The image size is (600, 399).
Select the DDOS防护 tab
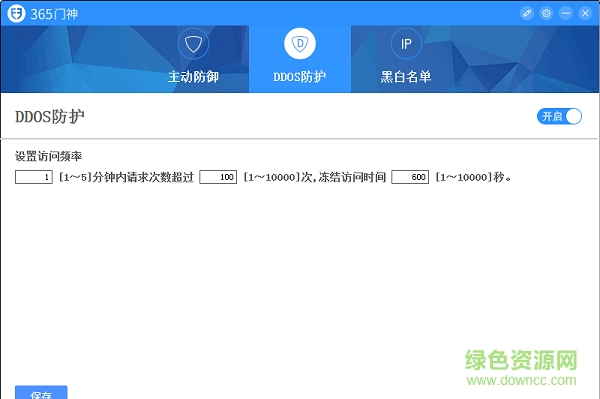[x=300, y=59]
